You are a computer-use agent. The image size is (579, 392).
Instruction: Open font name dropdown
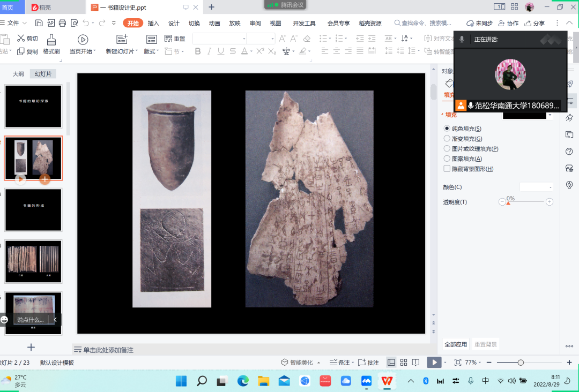(x=244, y=39)
